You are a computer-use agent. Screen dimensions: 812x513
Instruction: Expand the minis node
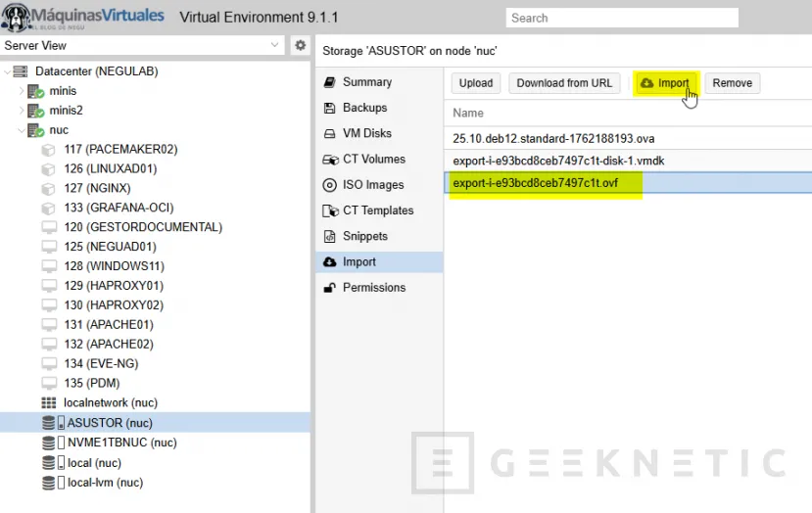[22, 91]
